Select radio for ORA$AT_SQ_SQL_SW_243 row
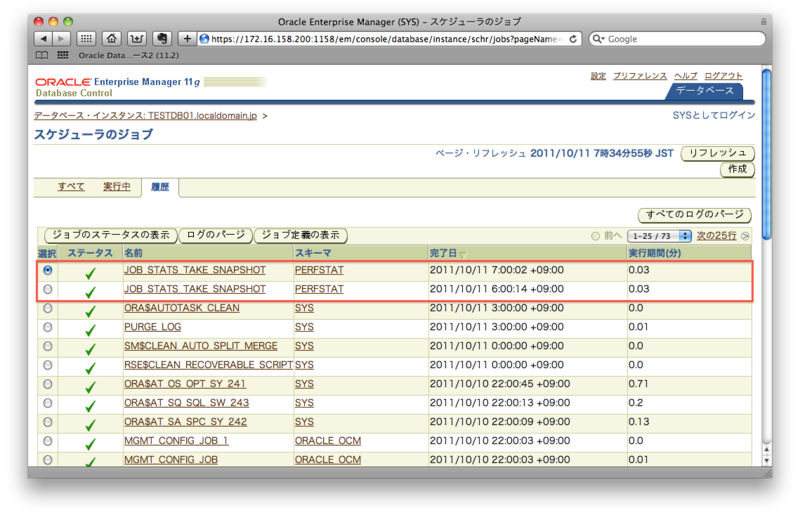800x520 pixels. [x=47, y=403]
